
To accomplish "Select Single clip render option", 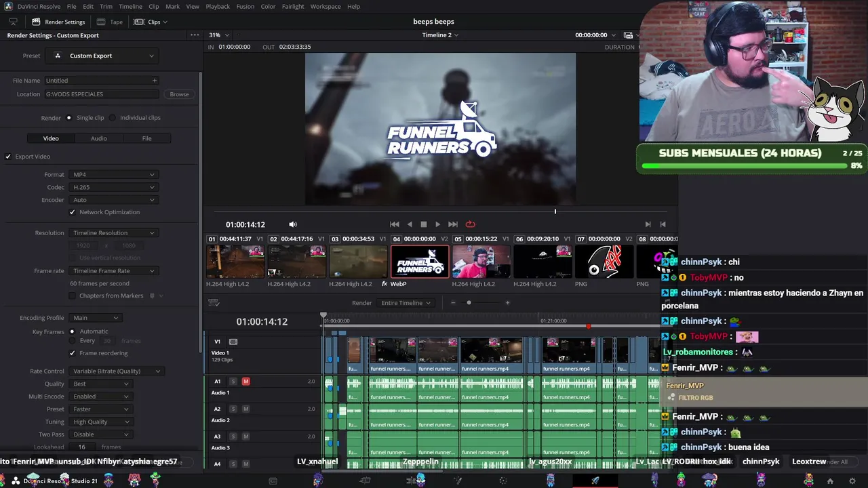I will pyautogui.click(x=68, y=118).
